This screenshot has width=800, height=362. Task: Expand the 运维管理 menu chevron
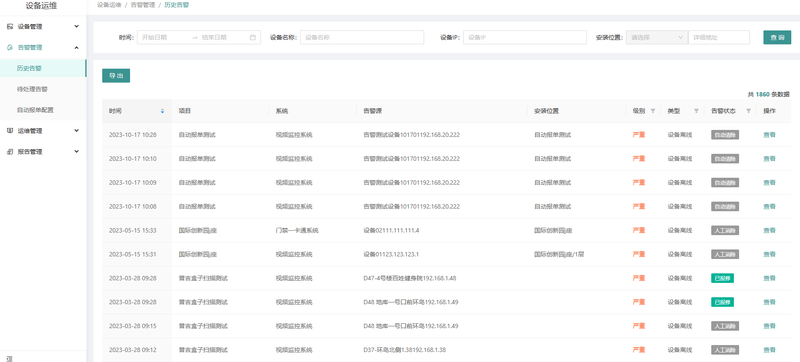click(77, 131)
